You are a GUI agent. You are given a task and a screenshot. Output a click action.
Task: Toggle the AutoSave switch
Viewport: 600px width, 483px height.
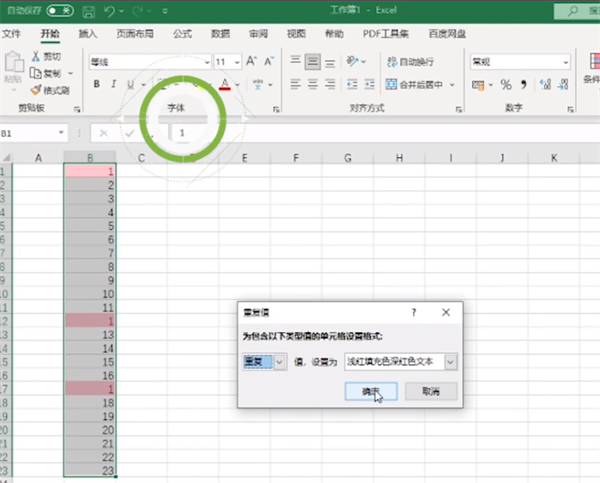[60, 10]
